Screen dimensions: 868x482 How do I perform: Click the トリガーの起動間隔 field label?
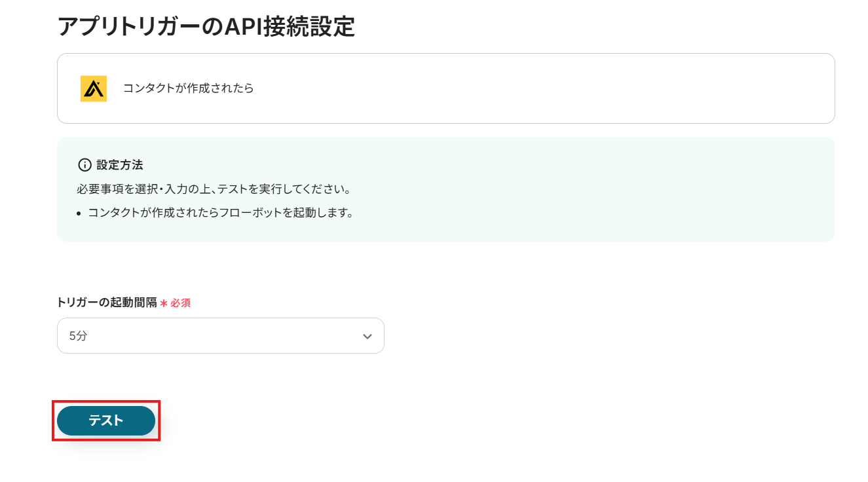(107, 303)
